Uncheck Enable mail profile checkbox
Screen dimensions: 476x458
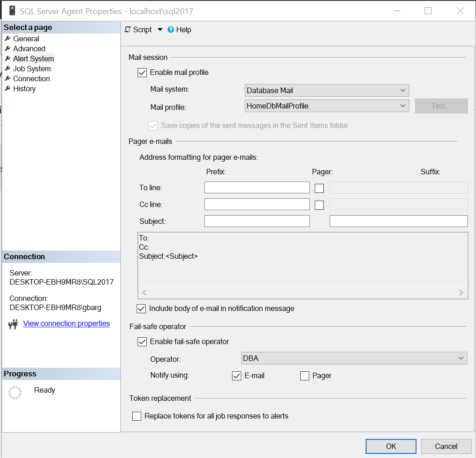point(142,73)
